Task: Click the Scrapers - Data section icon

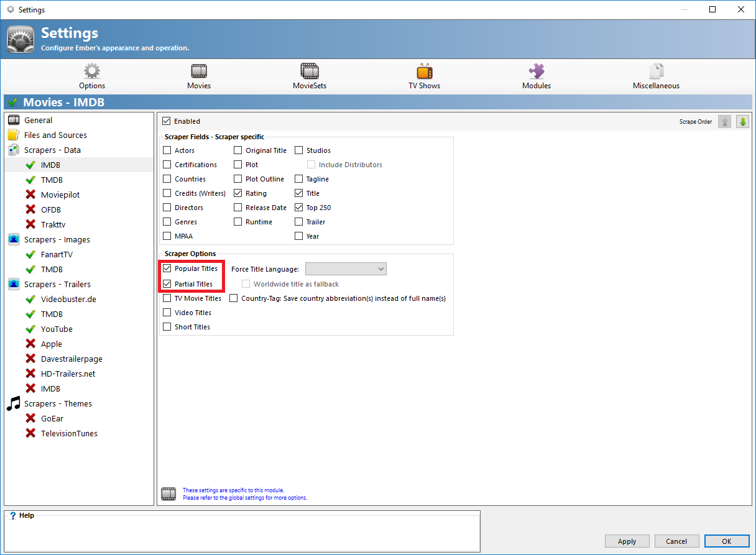Action: point(14,150)
